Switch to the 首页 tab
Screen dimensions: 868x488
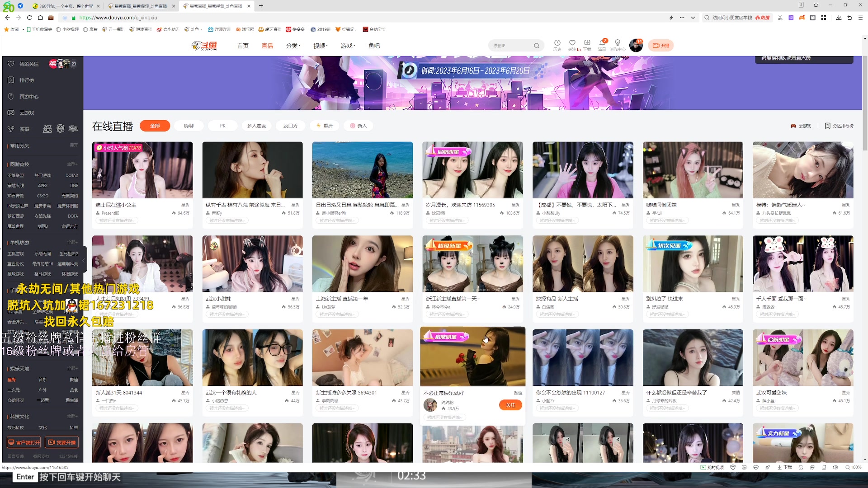(x=242, y=45)
